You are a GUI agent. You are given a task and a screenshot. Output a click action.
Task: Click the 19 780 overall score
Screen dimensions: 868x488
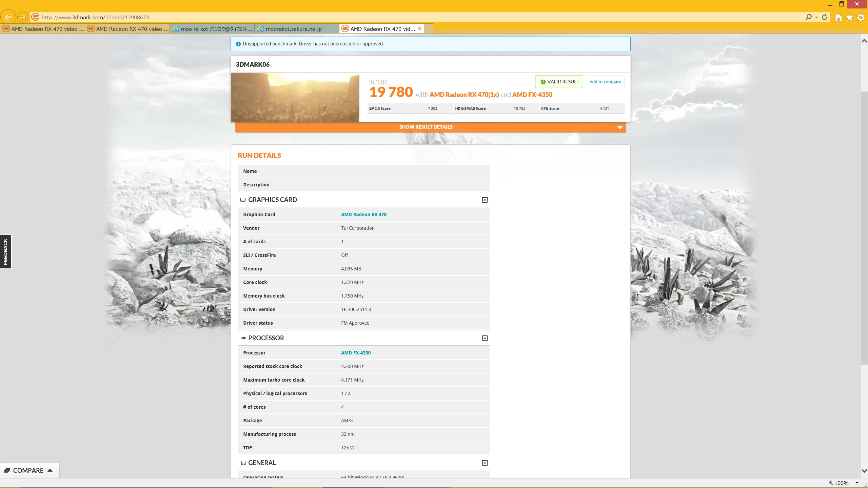(391, 92)
